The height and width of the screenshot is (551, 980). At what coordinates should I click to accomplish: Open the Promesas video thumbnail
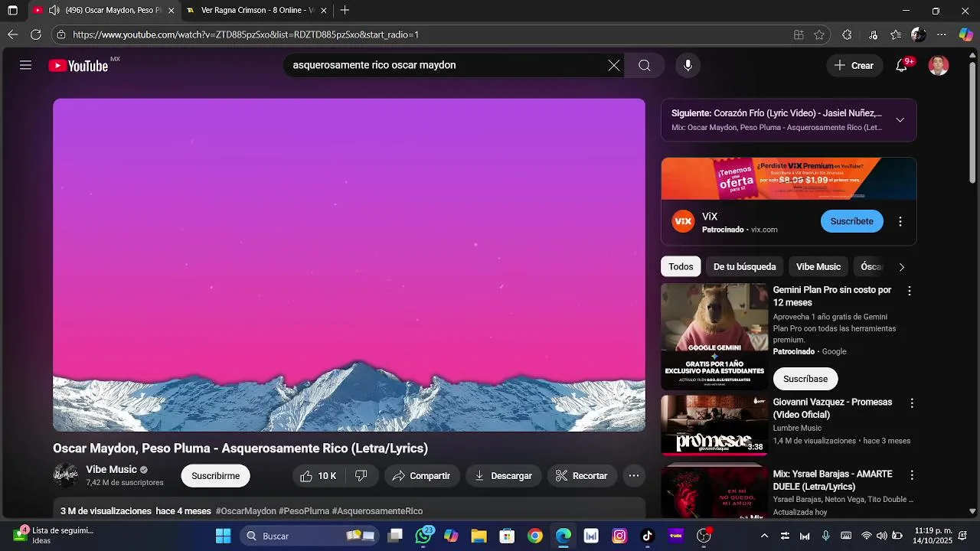(x=714, y=425)
